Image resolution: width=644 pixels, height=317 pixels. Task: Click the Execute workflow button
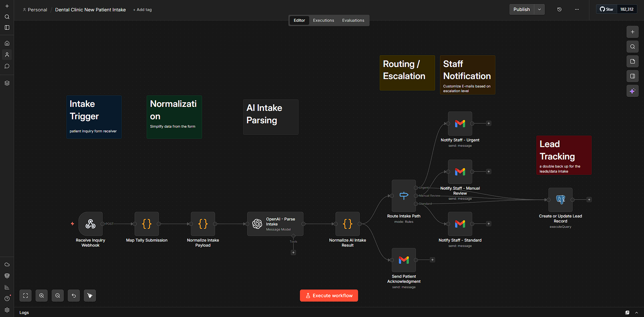(x=329, y=295)
